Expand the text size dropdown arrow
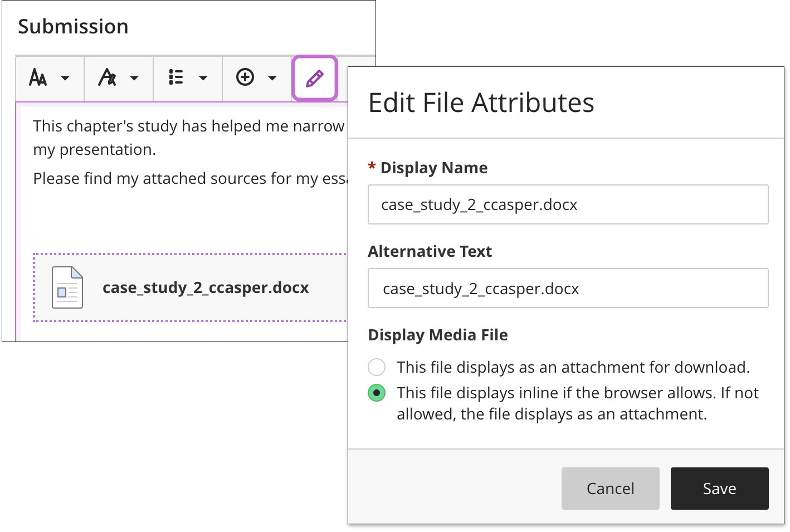This screenshot has width=790, height=532. coord(65,78)
